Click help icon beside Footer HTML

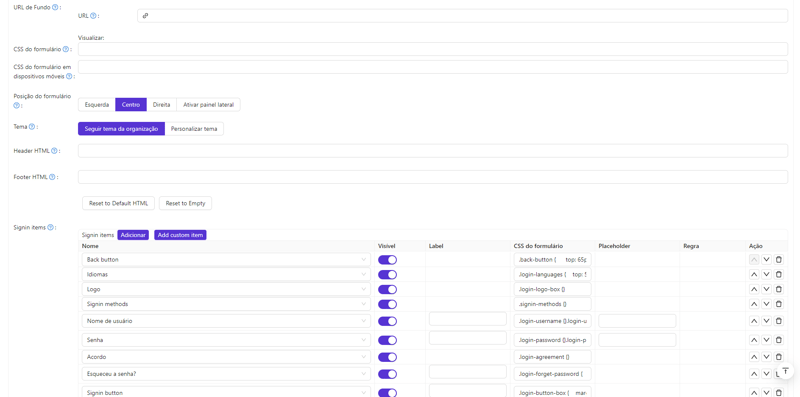[x=52, y=177]
